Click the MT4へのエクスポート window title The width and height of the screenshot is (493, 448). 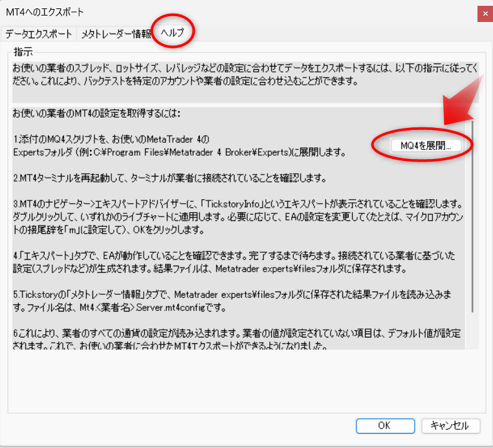[x=45, y=12]
